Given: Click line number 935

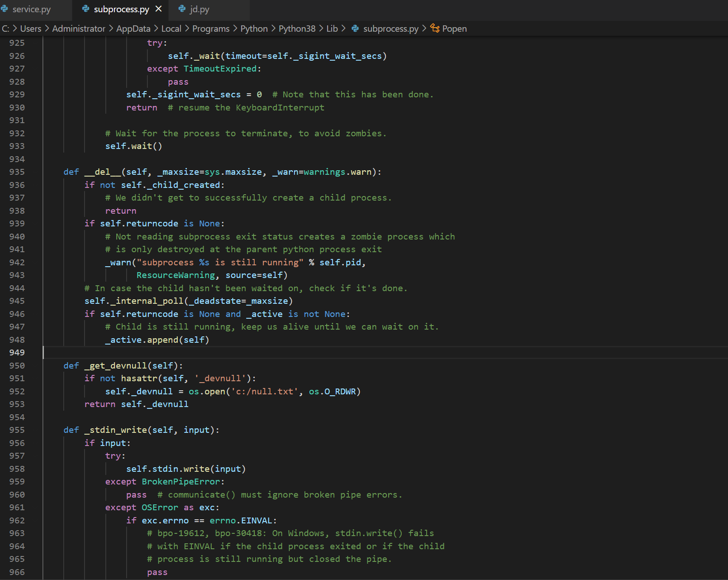Looking at the screenshot, I should click(17, 172).
